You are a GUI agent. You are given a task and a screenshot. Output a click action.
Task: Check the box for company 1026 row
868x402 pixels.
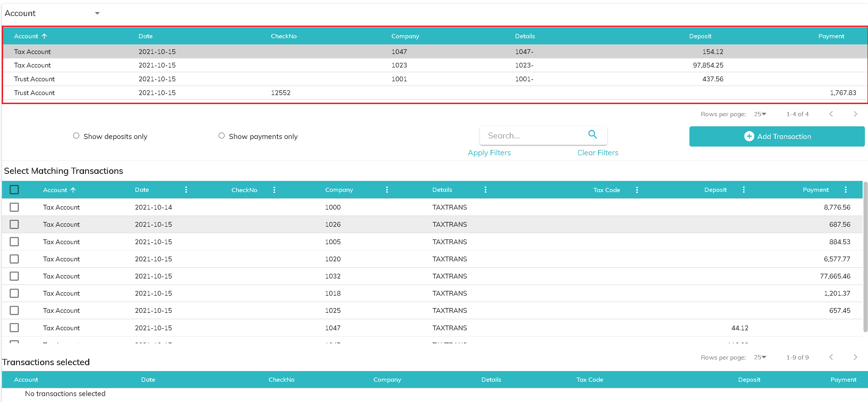(14, 224)
